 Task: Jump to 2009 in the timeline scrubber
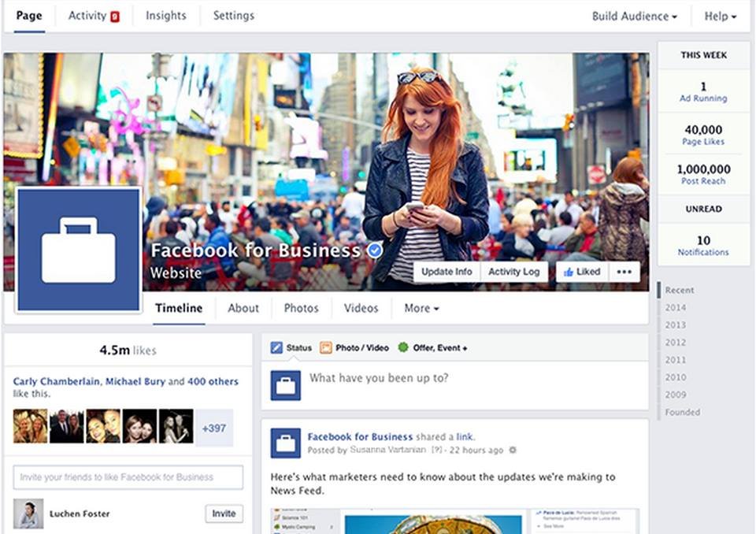pos(676,395)
